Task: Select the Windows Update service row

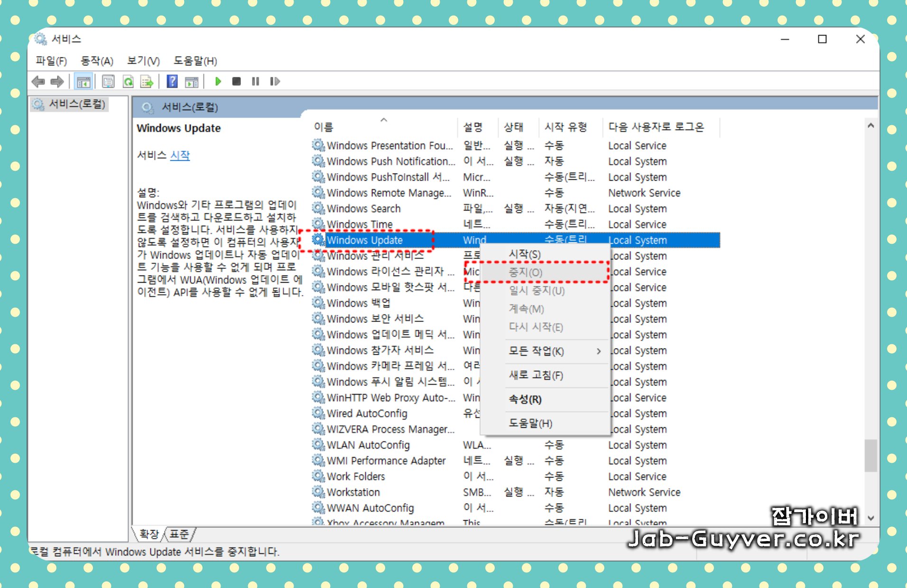Action: (x=516, y=240)
